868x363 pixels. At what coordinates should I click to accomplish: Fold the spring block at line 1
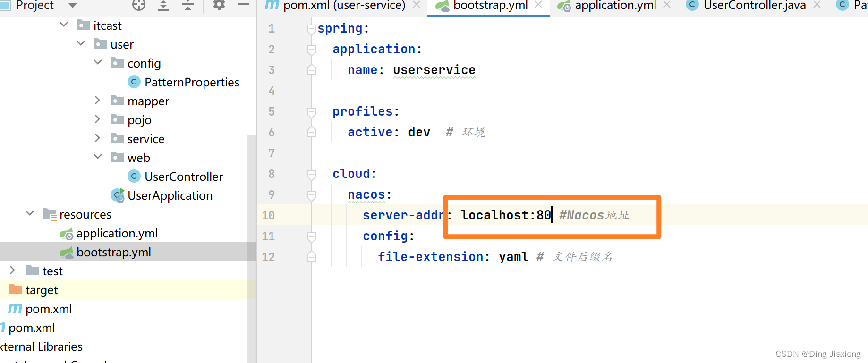point(312,29)
